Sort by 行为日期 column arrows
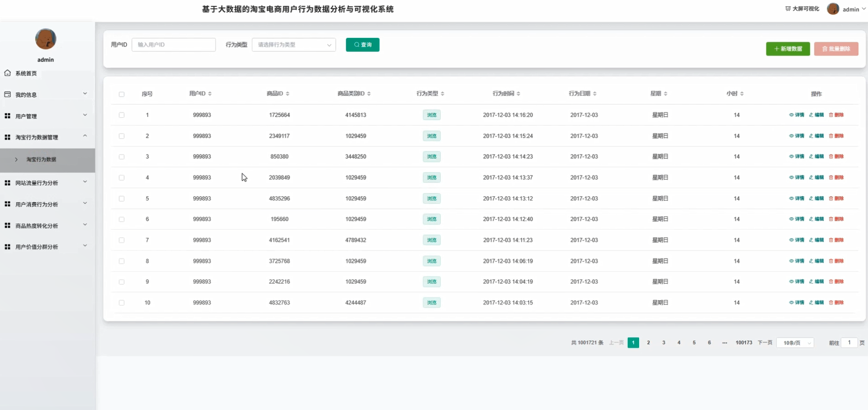The height and width of the screenshot is (410, 868). (x=594, y=94)
